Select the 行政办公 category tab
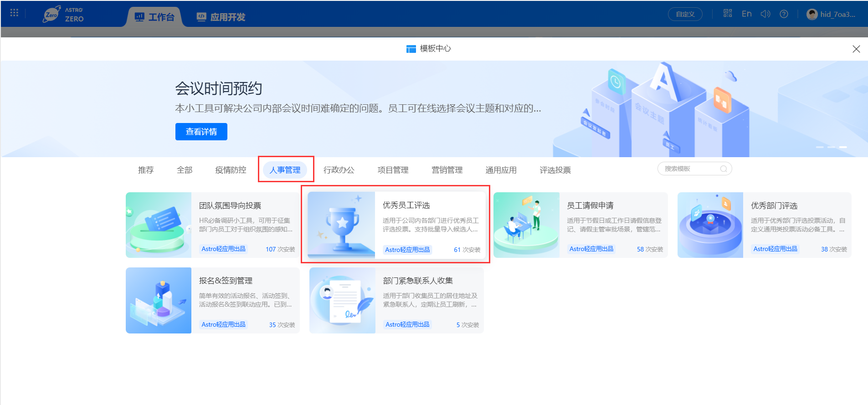Viewport: 868px width, 405px height. click(x=339, y=170)
